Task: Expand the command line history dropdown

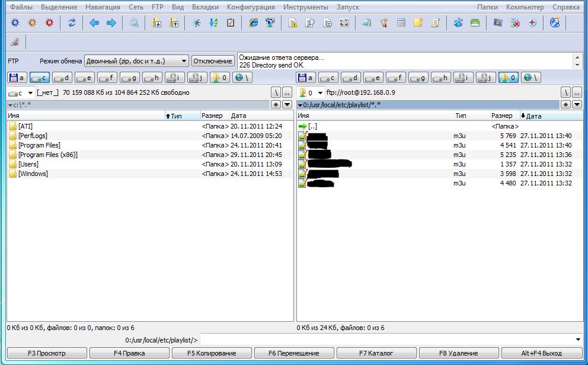Action: click(579, 340)
